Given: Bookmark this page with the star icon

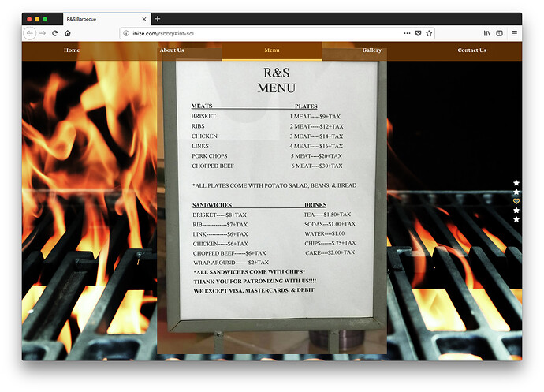Looking at the screenshot, I should (429, 33).
